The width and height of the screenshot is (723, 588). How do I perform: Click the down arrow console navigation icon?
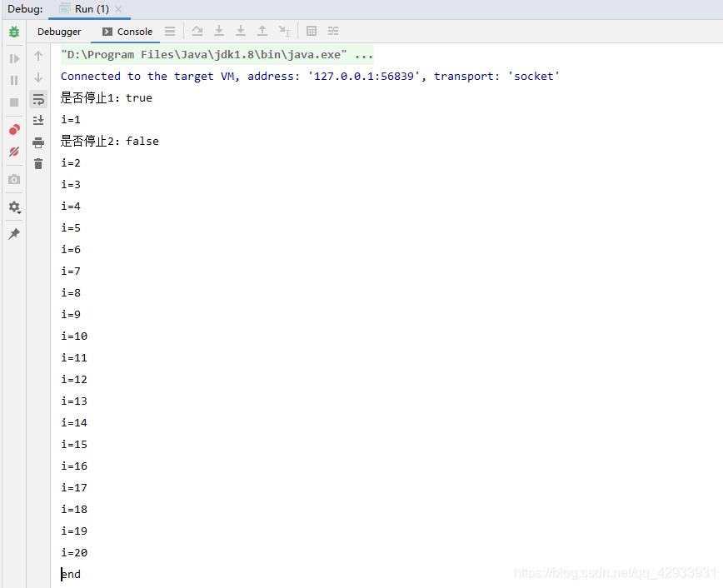click(38, 77)
